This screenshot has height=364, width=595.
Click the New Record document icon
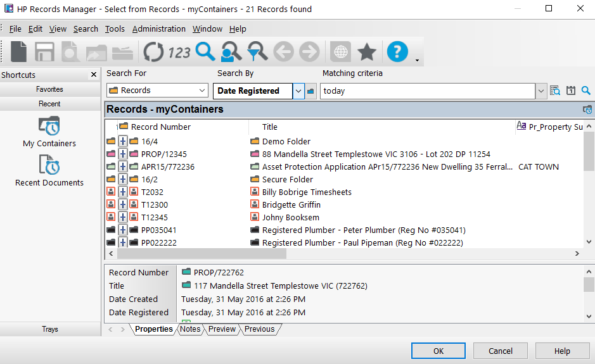pyautogui.click(x=19, y=52)
